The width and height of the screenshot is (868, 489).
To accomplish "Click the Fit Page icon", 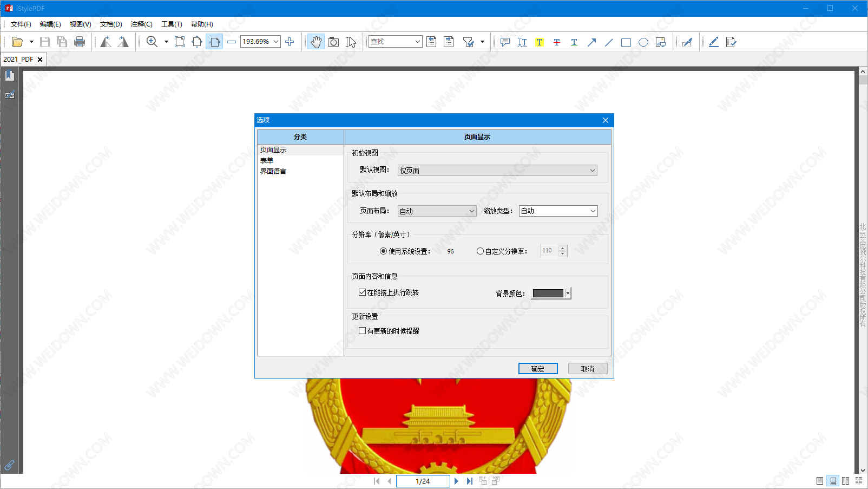I will [x=197, y=42].
